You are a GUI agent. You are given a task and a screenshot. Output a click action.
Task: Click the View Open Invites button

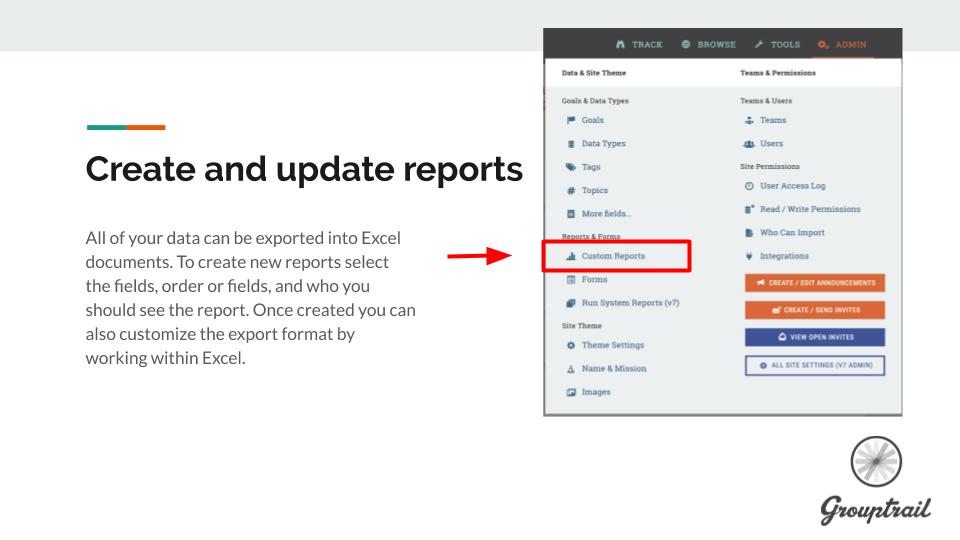(814, 337)
